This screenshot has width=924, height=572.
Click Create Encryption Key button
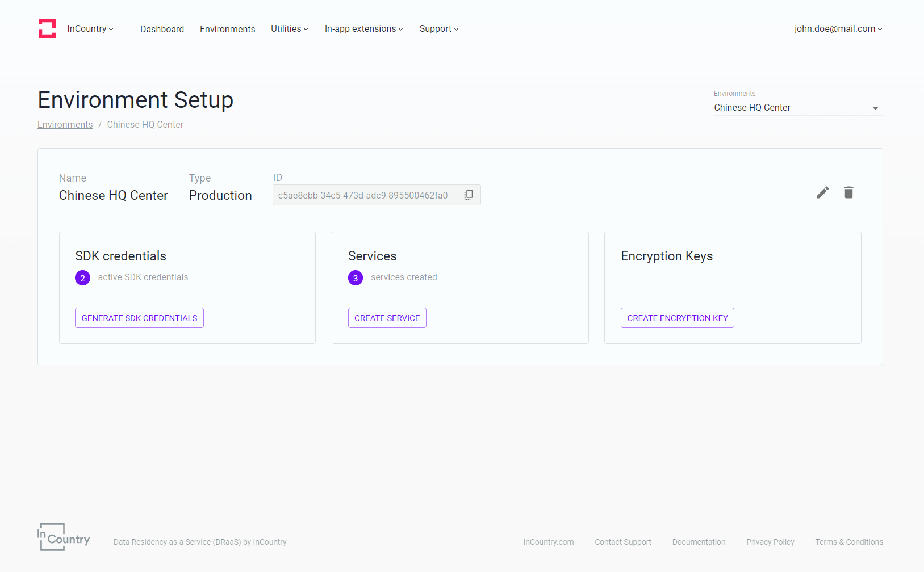coord(677,318)
